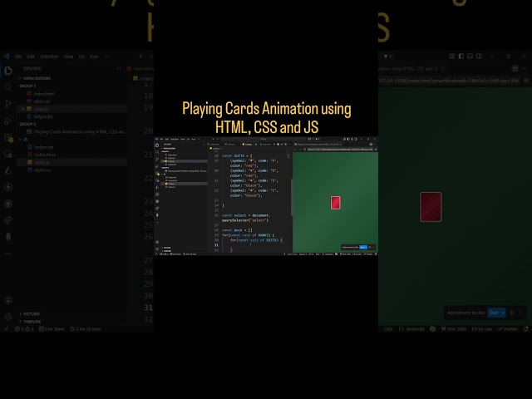Open GitHub icon in dimmed background activity bar

click(8, 204)
